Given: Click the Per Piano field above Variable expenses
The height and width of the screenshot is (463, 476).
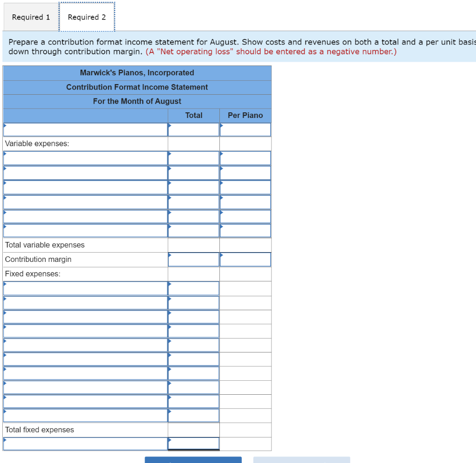Looking at the screenshot, I should click(x=245, y=130).
